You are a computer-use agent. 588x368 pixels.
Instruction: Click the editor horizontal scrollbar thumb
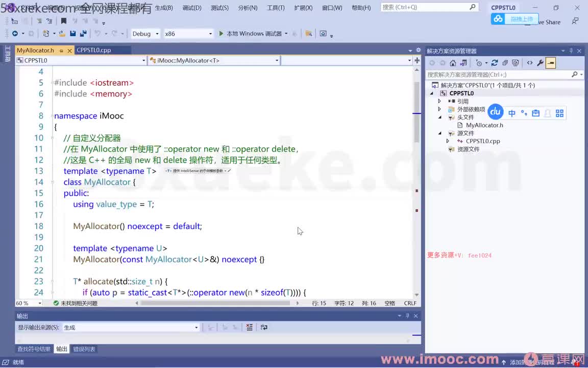(215, 303)
